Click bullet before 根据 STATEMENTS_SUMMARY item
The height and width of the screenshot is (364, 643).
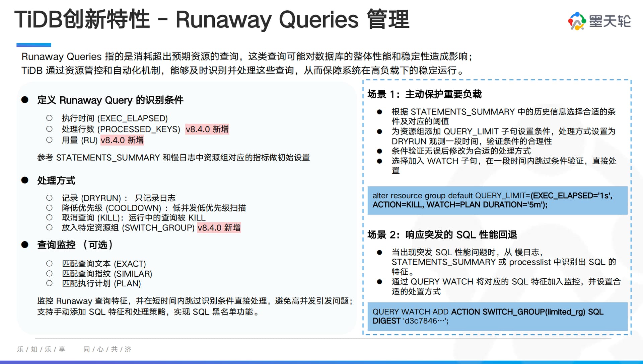point(379,112)
